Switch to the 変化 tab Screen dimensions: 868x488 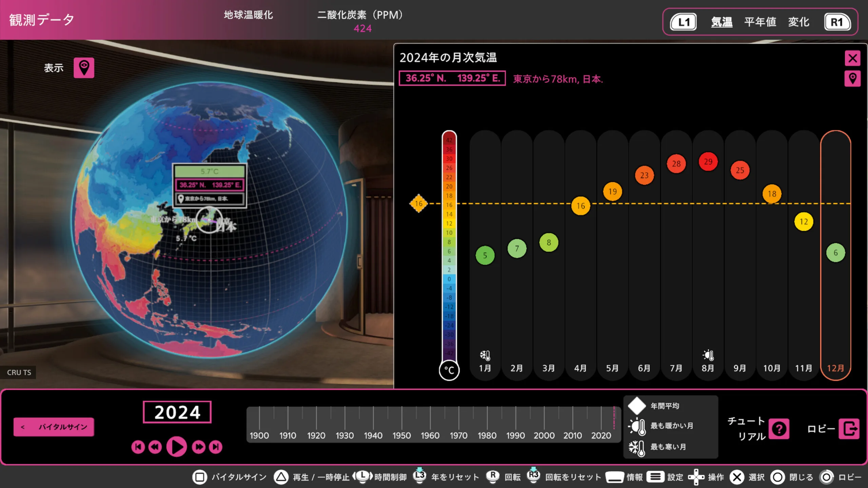coord(798,22)
